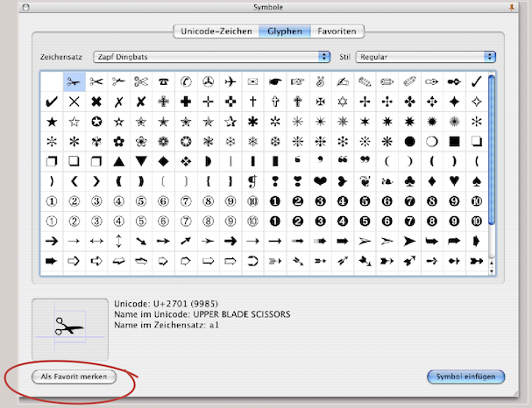Click the Symbol einfügen button
532x408 pixels.
[466, 376]
